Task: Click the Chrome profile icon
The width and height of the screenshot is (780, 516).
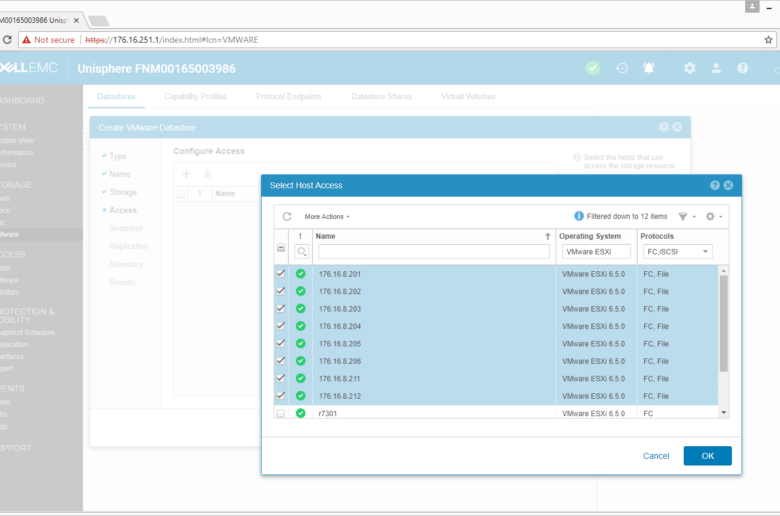Action: point(752,6)
